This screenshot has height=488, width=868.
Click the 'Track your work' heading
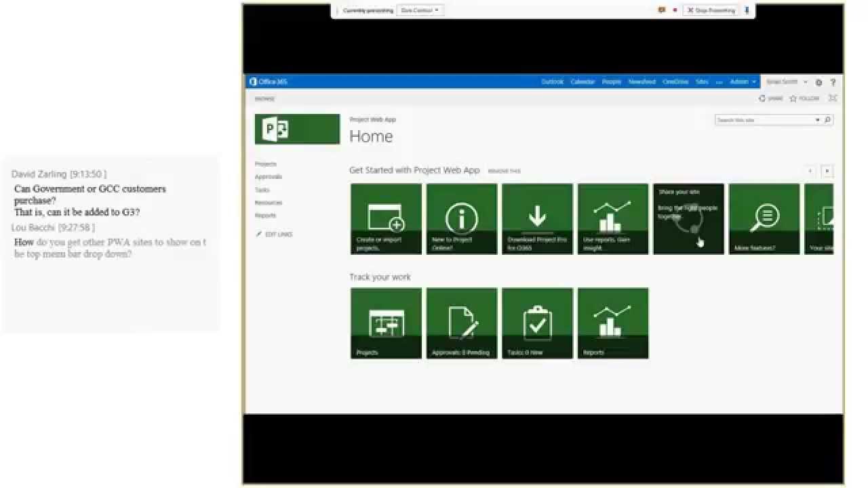tap(380, 277)
